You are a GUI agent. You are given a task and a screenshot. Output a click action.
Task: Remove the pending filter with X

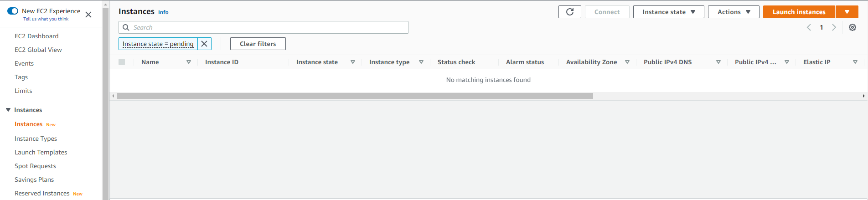click(204, 44)
